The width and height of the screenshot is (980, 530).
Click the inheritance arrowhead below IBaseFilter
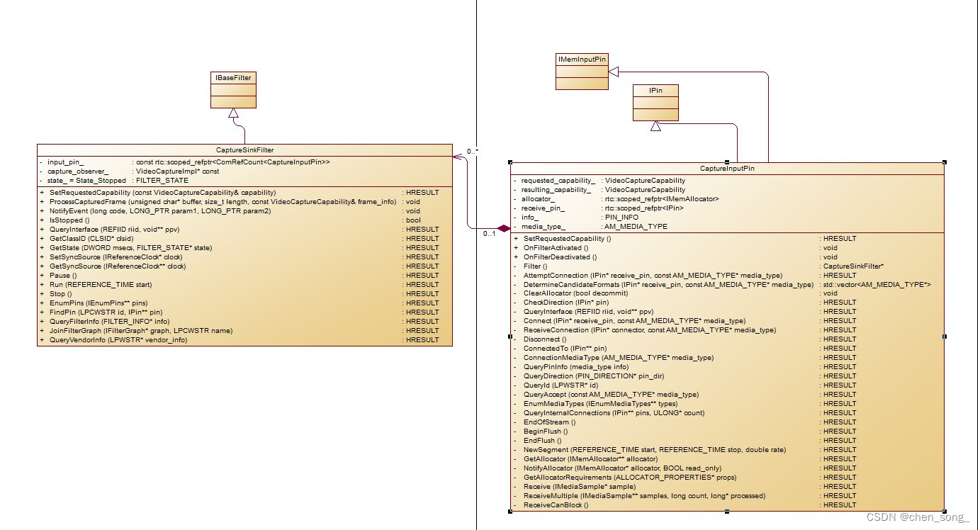point(232,114)
